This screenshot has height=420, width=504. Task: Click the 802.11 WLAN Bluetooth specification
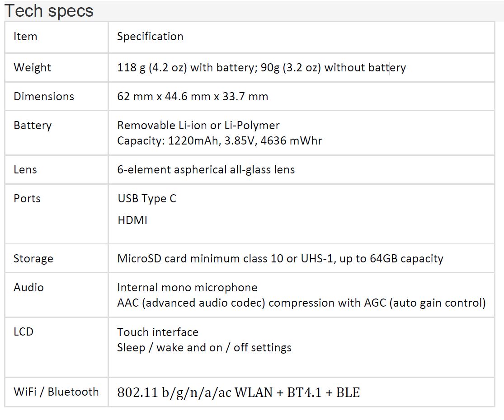[x=238, y=392]
